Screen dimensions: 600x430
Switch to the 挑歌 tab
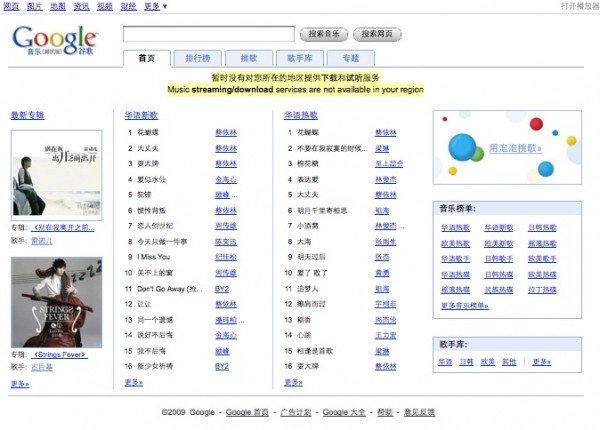pos(249,59)
